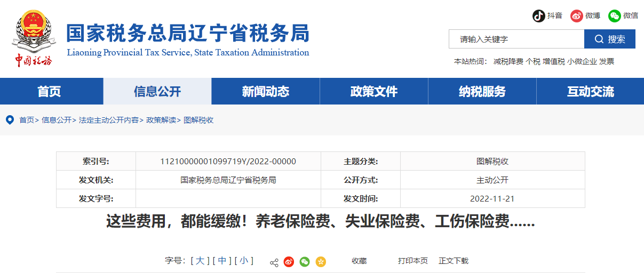This screenshot has height=273, width=644.
Task: Click the date 2022-11-21 cell
Action: (x=492, y=198)
